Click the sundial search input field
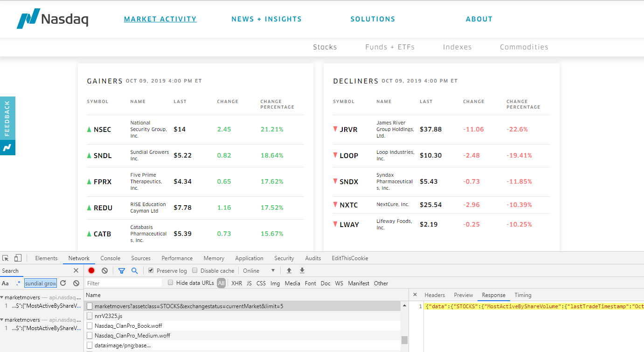Viewport: 644px width, 352px height. pyautogui.click(x=41, y=283)
